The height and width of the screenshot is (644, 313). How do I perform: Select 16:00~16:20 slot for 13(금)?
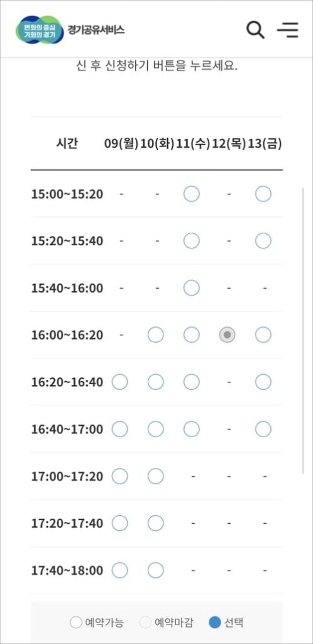[x=263, y=335]
